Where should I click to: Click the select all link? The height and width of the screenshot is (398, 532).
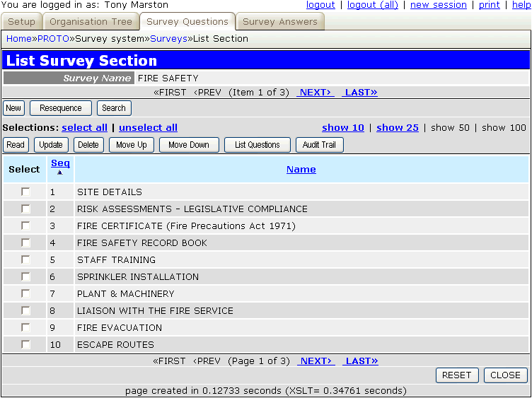tap(84, 128)
